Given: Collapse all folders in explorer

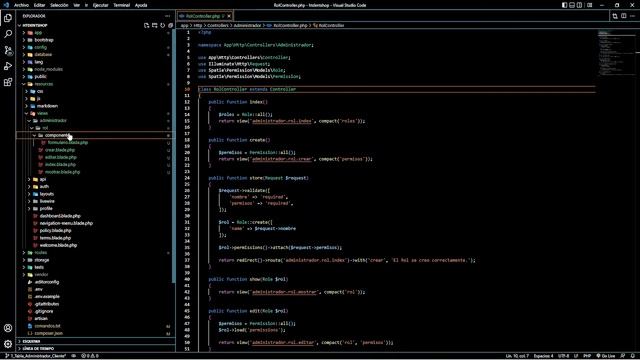Looking at the screenshot, I should point(170,25).
